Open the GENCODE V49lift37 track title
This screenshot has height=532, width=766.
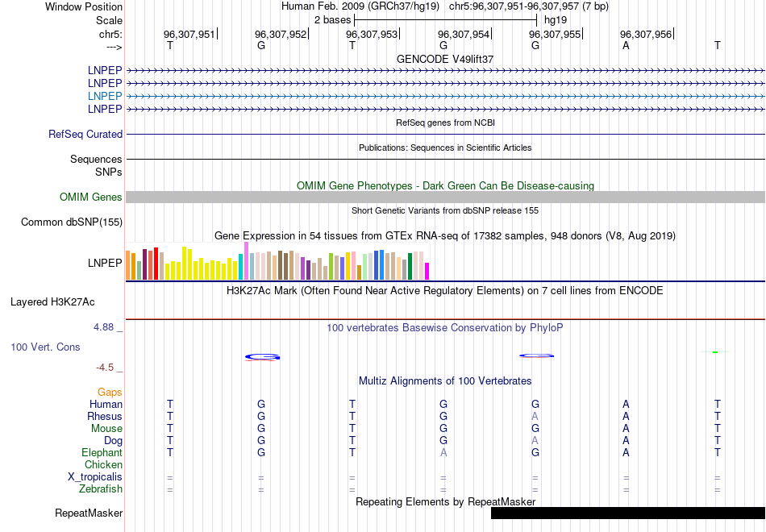444,59
